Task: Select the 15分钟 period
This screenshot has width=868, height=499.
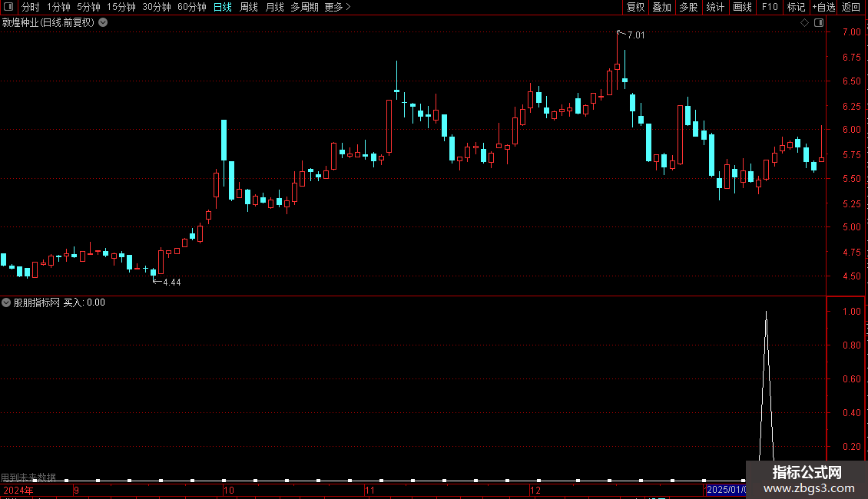Action: tap(121, 7)
